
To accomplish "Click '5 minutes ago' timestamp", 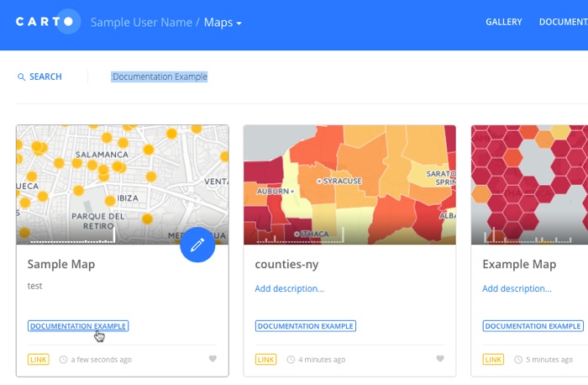I will [549, 360].
